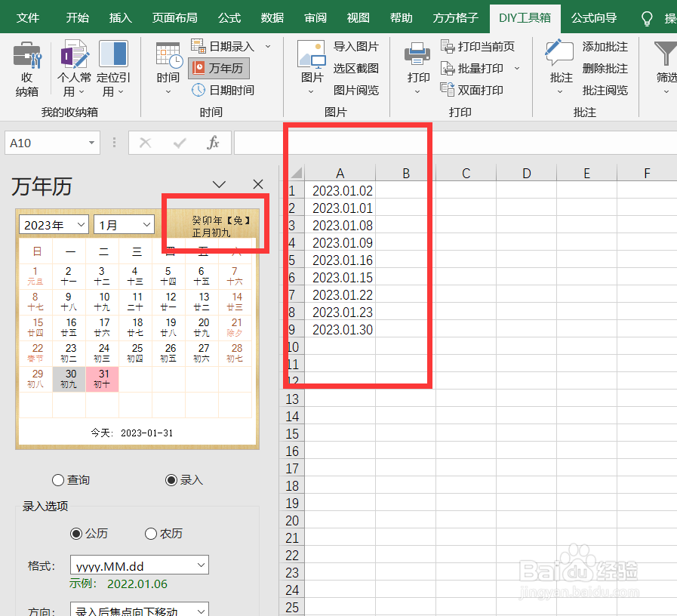Select 打印当前页
677x616 pixels.
tap(478, 46)
